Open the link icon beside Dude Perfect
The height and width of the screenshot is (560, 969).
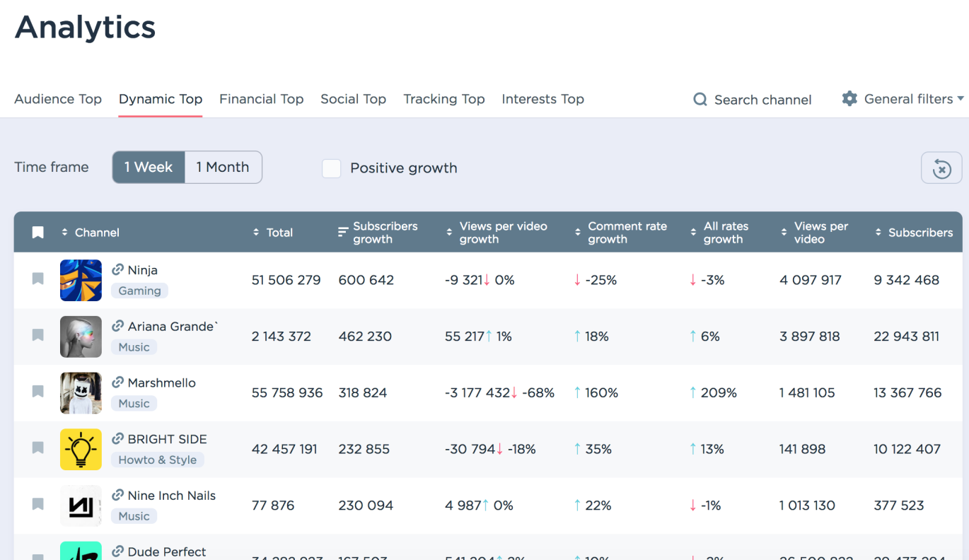[x=118, y=552]
